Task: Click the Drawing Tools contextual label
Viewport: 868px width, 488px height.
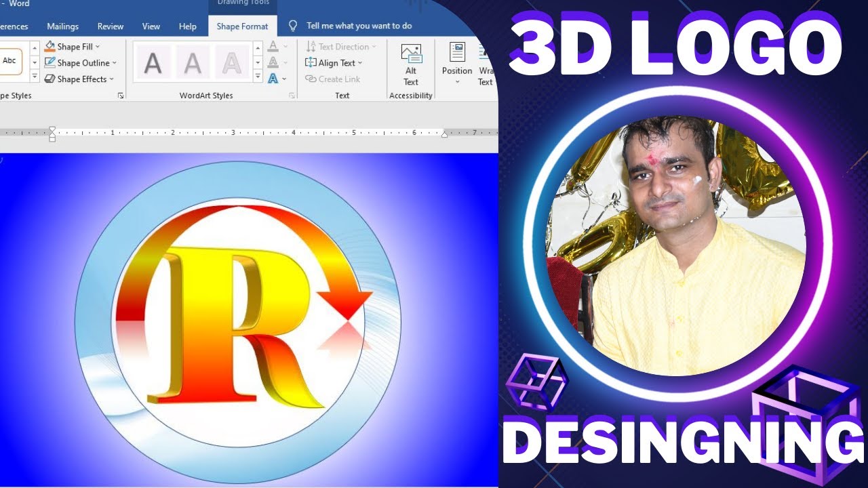Action: click(243, 4)
